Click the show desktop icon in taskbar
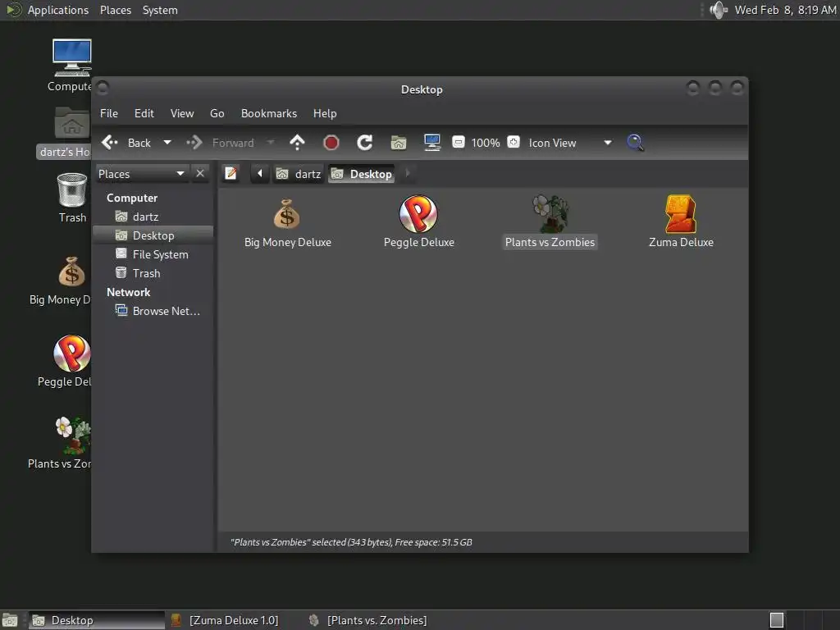Screen dimensions: 840x630 coord(10,620)
